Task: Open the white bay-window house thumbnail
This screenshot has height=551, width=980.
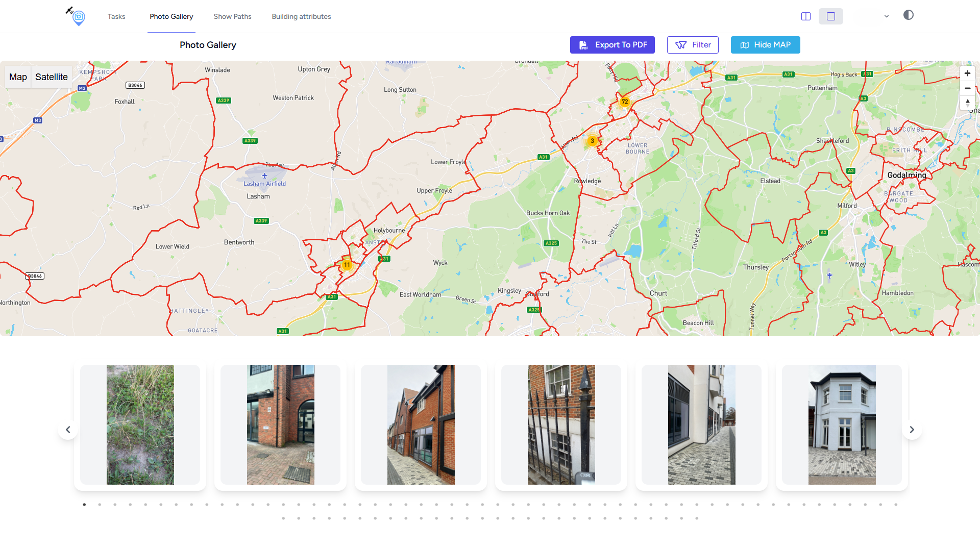Action: (x=842, y=424)
